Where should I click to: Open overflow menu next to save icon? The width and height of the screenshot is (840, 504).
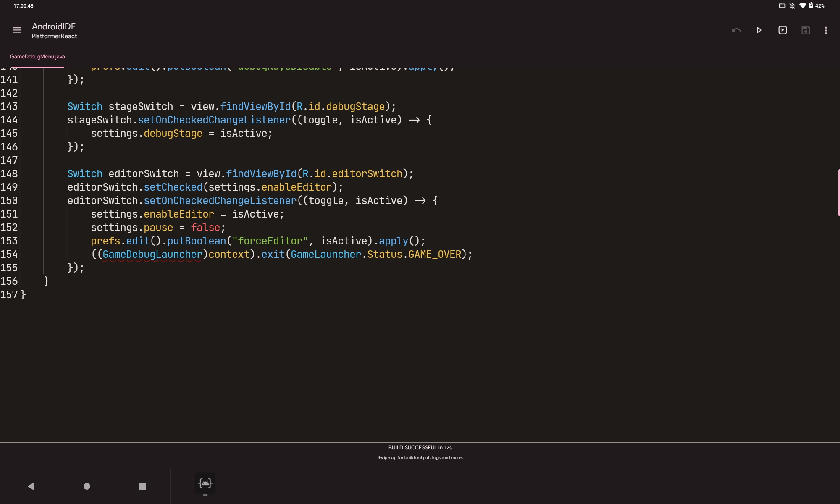coord(825,30)
